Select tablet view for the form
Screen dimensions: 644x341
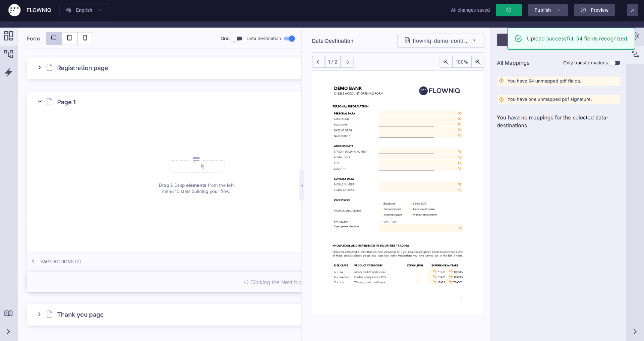pos(69,38)
